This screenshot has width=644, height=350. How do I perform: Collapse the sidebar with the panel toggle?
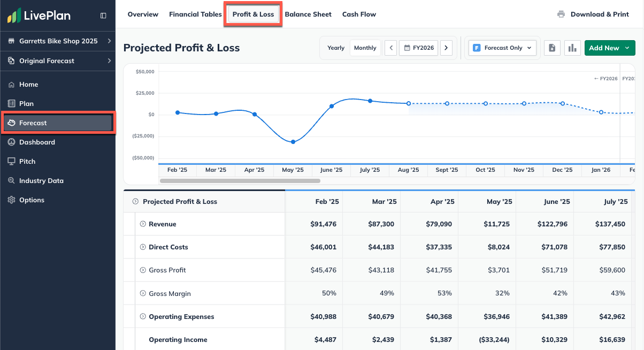click(x=103, y=16)
